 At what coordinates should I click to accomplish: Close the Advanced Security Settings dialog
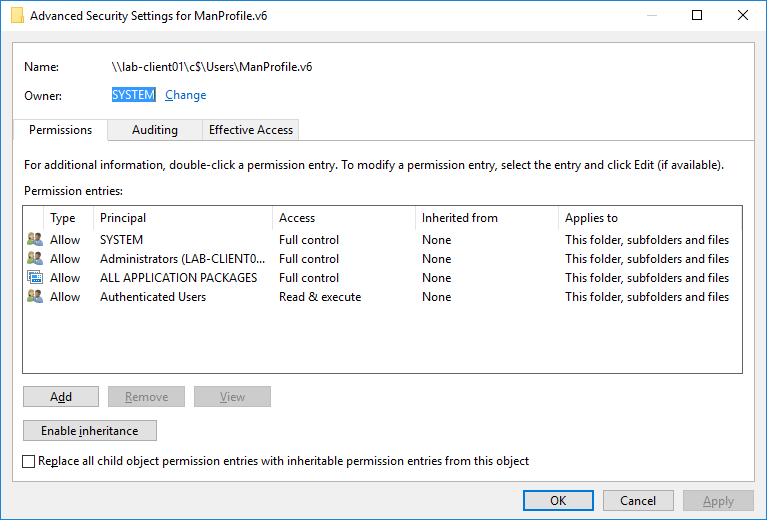tap(743, 15)
